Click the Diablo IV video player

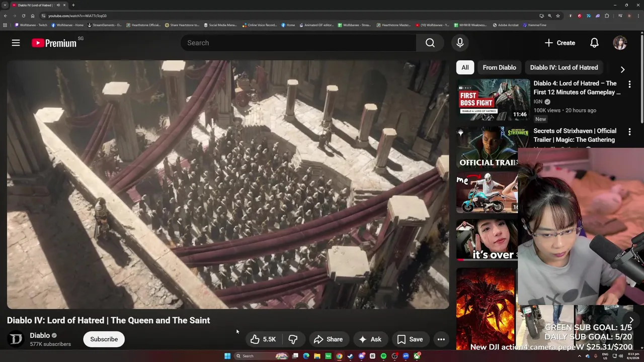point(228,185)
